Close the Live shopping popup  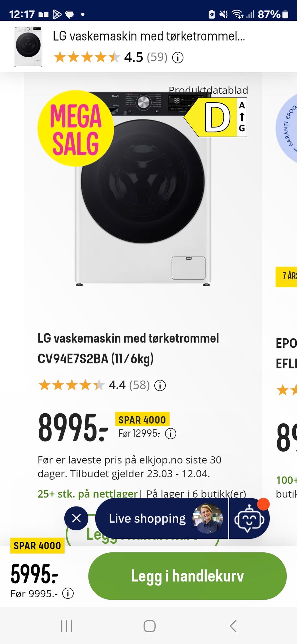click(76, 518)
